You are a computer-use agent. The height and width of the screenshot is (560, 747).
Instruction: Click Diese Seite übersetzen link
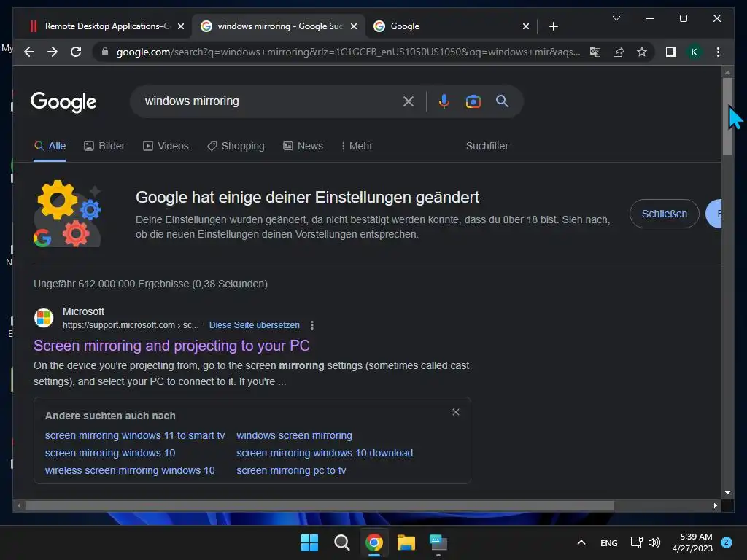tap(255, 325)
